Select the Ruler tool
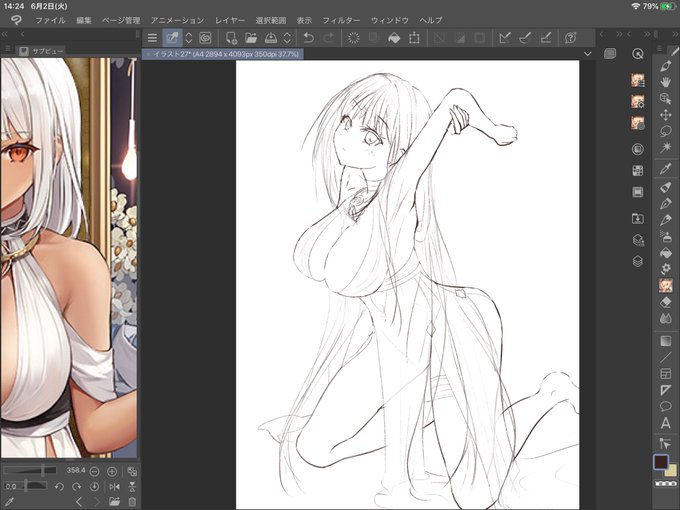Image resolution: width=680 pixels, height=510 pixels. click(666, 390)
